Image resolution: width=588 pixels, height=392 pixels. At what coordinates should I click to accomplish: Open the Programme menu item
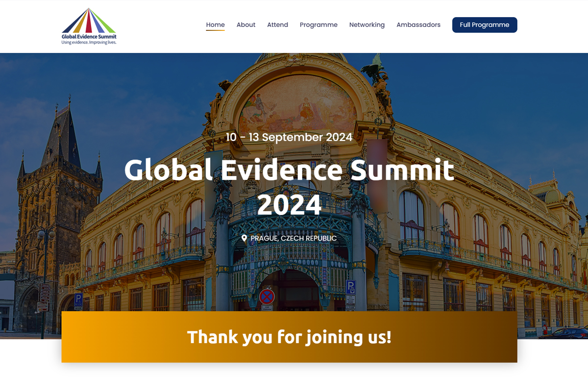point(318,25)
